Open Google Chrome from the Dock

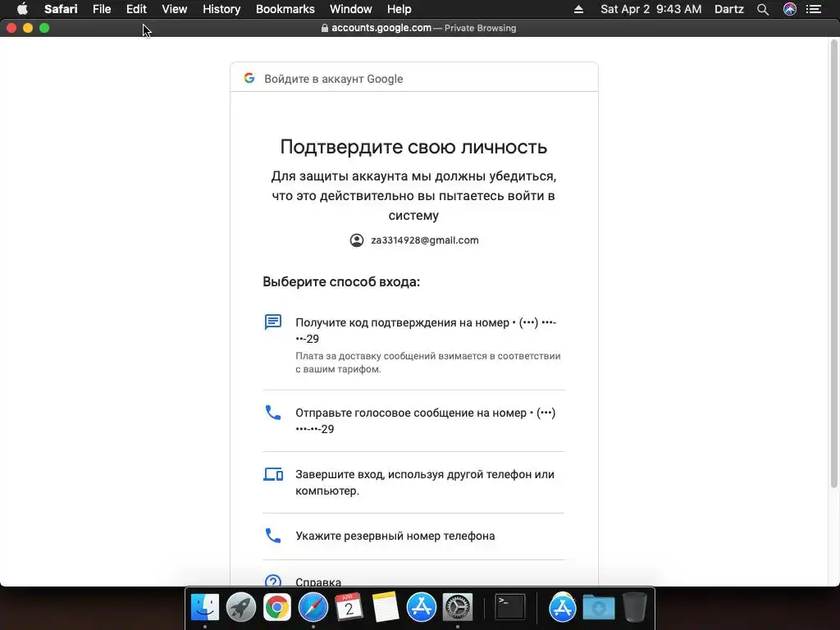coord(277,608)
